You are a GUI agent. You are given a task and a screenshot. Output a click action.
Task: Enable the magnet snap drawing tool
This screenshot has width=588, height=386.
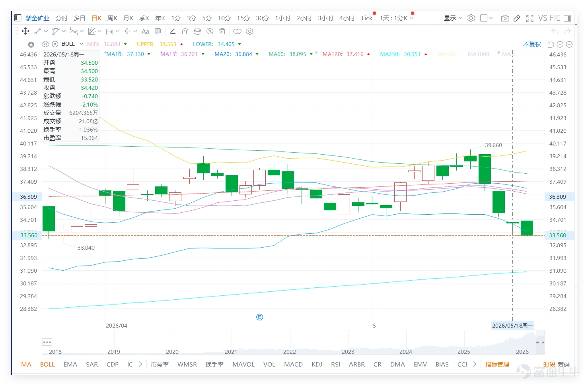coord(185,31)
